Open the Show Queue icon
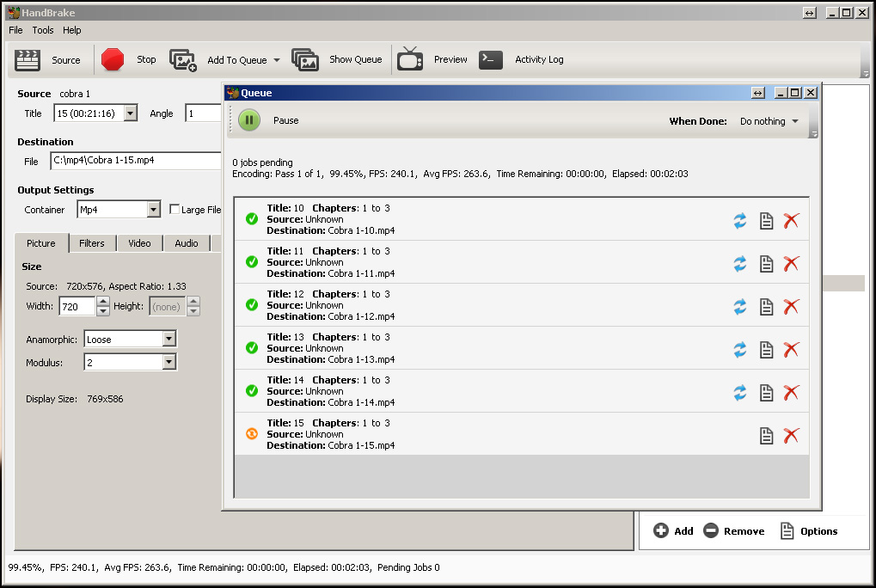The width and height of the screenshot is (876, 588). (305, 60)
